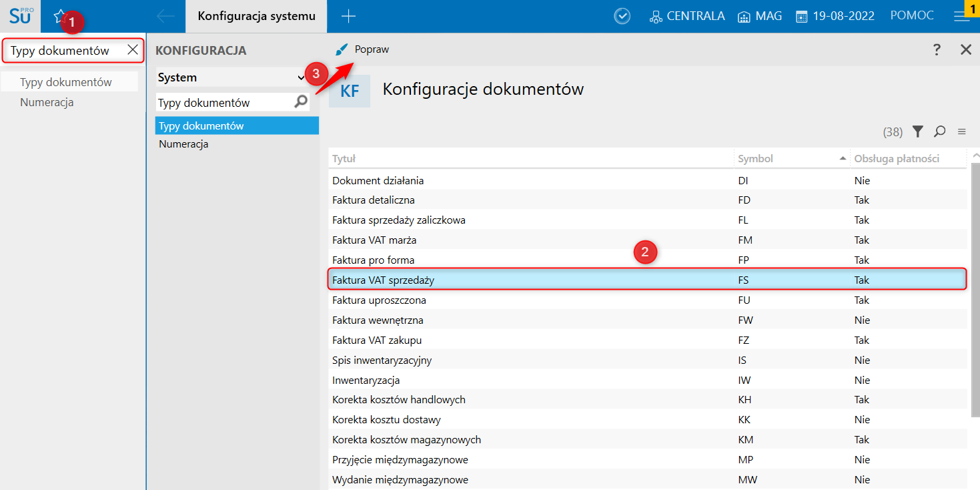Sort by Tytuł column header
The image size is (980, 490).
coord(531,159)
